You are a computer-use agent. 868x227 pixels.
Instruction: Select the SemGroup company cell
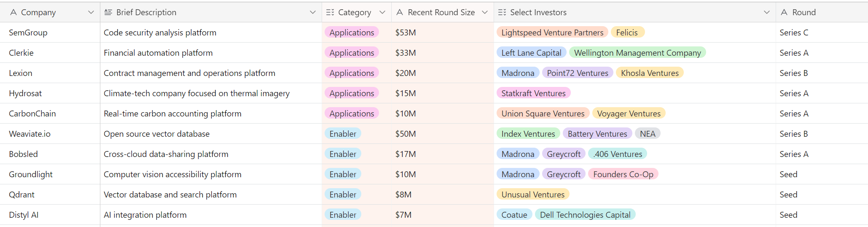point(50,32)
